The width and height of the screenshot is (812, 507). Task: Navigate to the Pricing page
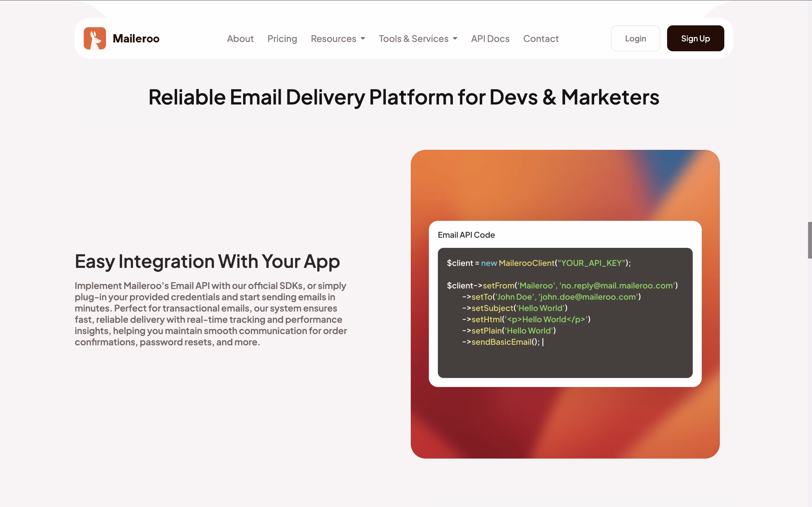click(x=282, y=39)
